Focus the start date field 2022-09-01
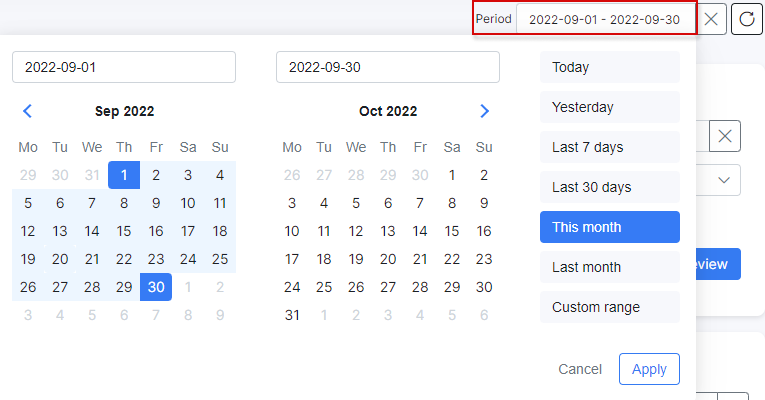This screenshot has height=400, width=765. coord(124,67)
